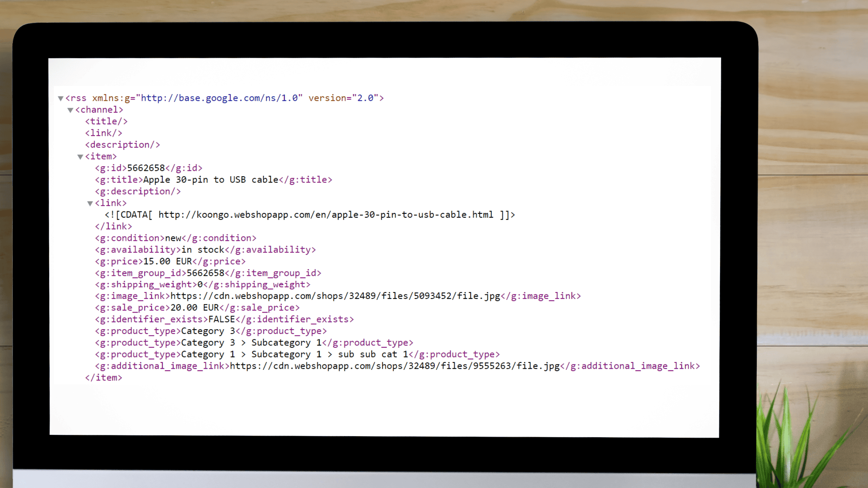Click the CDATA koongo.webshopapp.com URL

tap(325, 215)
